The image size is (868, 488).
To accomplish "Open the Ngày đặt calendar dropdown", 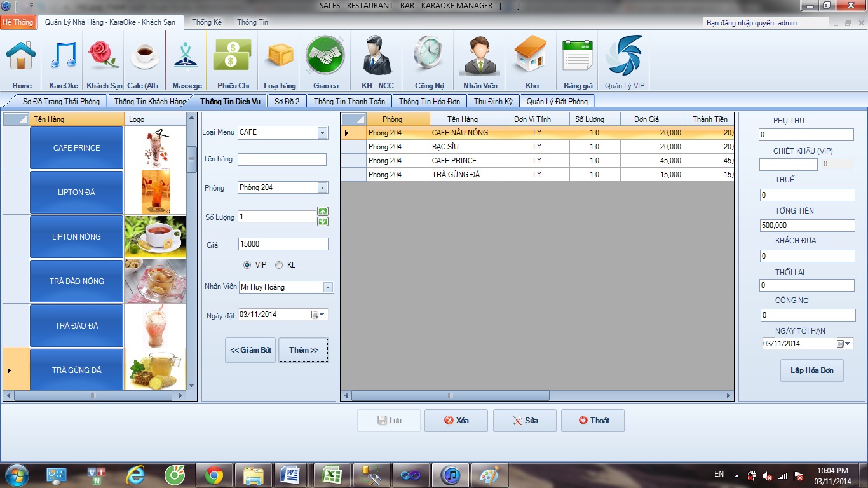I will 318,315.
